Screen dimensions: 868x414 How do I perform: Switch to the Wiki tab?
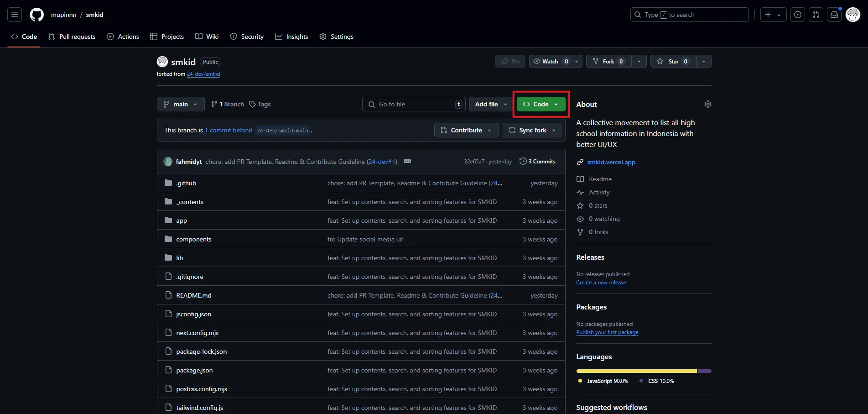tap(207, 37)
